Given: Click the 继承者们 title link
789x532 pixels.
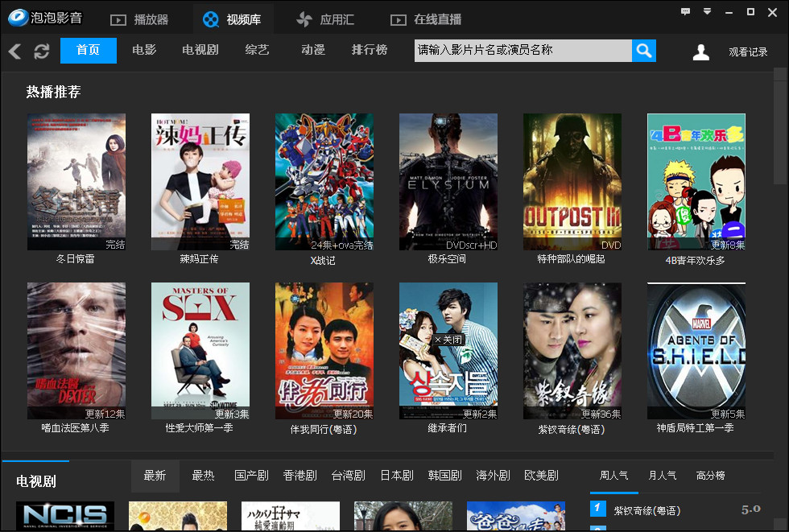Looking at the screenshot, I should (x=447, y=428).
